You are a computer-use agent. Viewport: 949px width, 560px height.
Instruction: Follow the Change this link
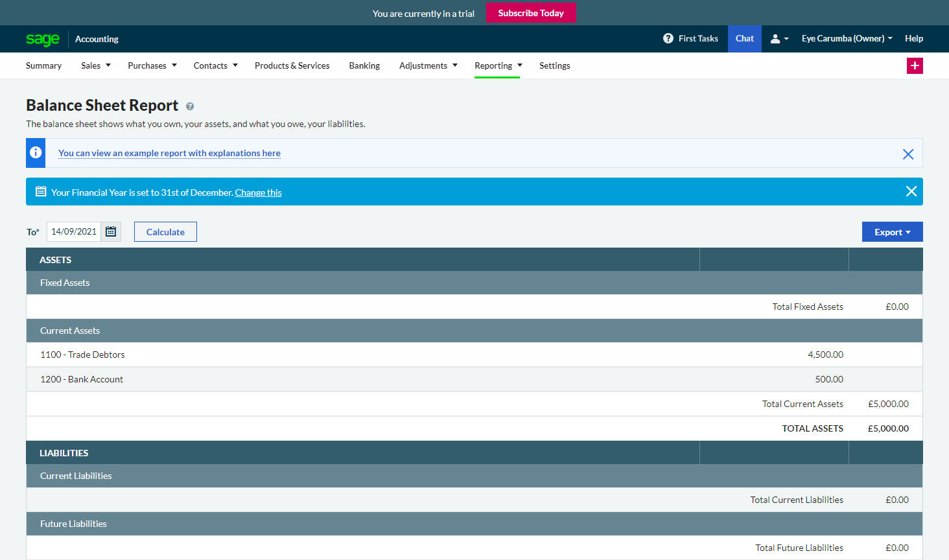coord(258,192)
